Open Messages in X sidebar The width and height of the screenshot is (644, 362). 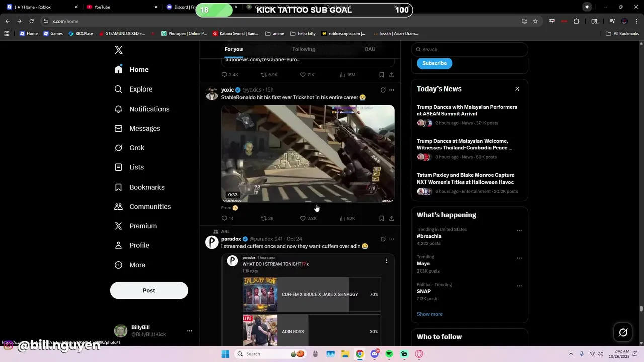tap(137, 128)
